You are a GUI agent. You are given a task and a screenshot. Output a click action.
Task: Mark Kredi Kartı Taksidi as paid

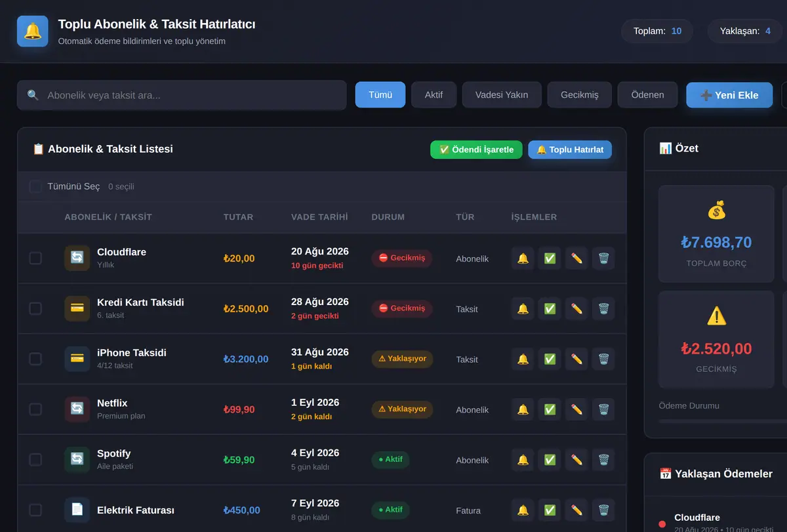(550, 308)
